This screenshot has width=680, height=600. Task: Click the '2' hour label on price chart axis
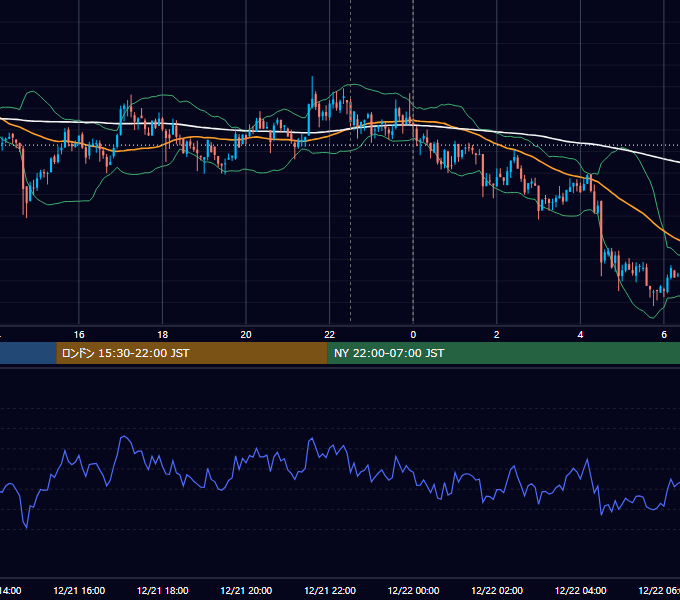(497, 335)
